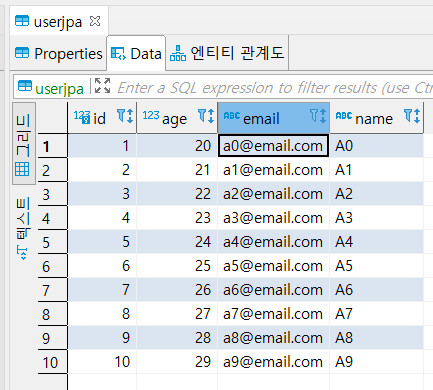Click the filter panel maximize arrows icon
The image size is (433, 390).
pos(102,86)
